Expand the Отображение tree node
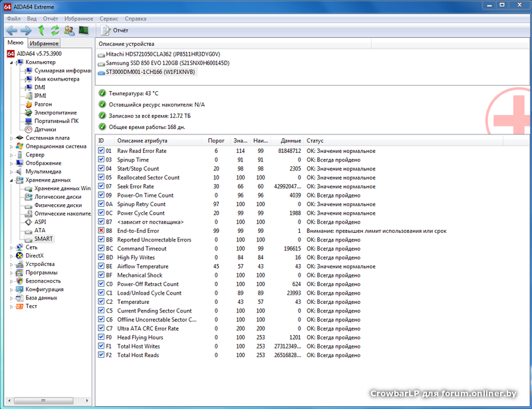This screenshot has height=409, width=532. 11,163
